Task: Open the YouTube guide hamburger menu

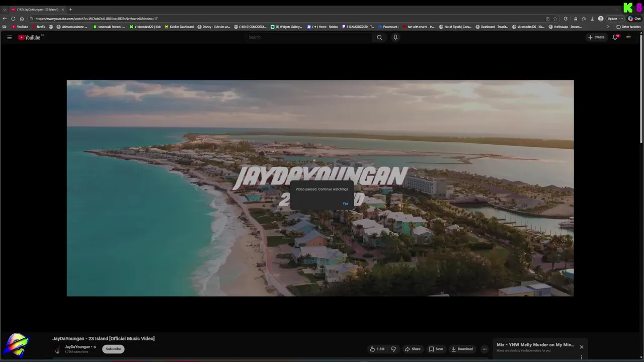Action: click(x=9, y=37)
